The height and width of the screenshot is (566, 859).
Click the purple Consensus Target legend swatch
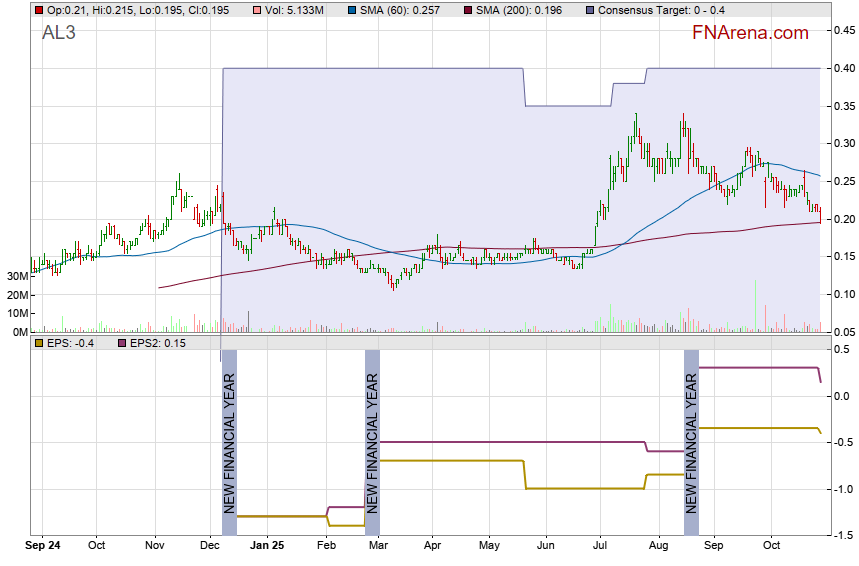point(588,10)
